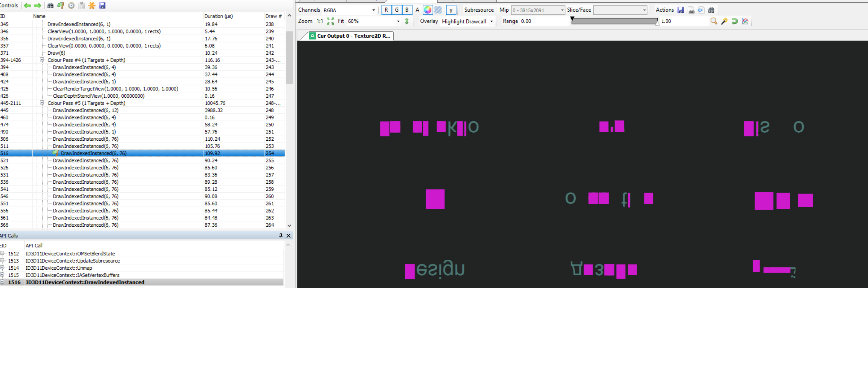This screenshot has height=387, width=868.
Task: Click Range minimum 0.00 field
Action: 544,21
